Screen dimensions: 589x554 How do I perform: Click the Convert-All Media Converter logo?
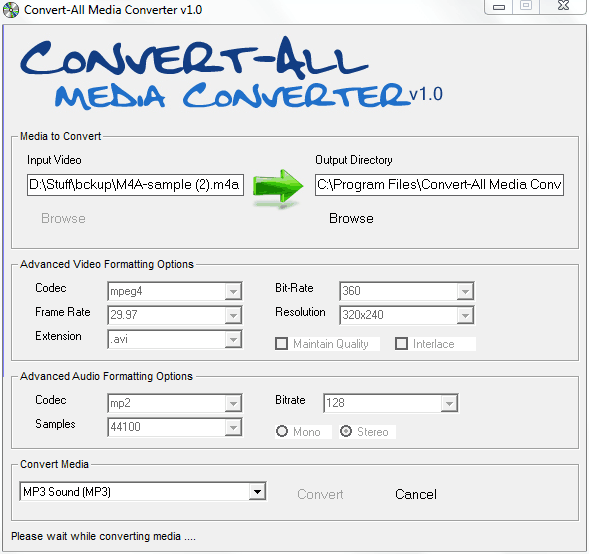click(231, 73)
